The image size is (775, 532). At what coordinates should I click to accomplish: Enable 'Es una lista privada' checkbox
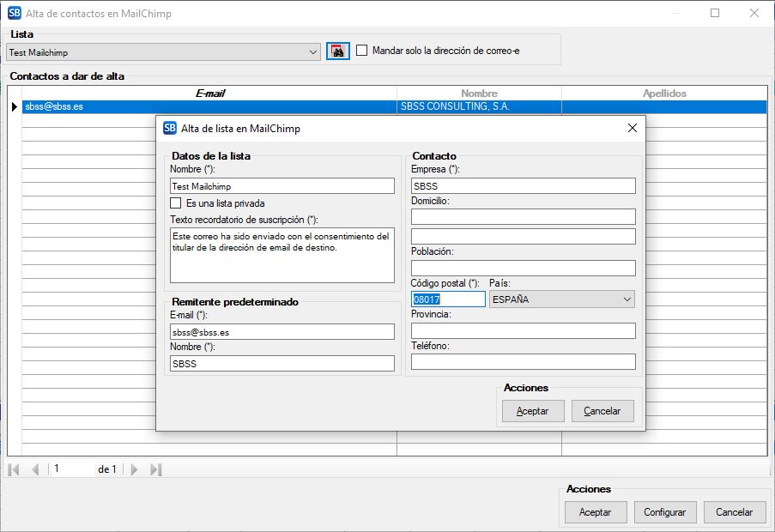pos(177,203)
